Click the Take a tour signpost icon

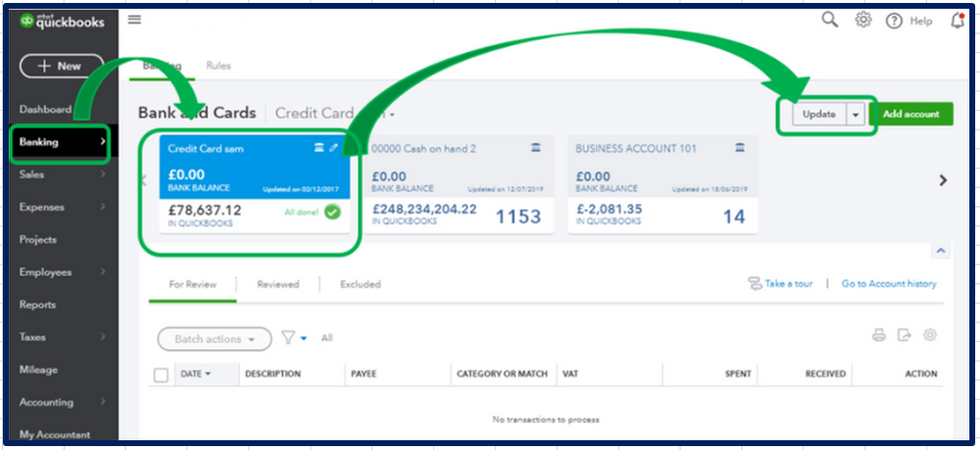pos(755,284)
